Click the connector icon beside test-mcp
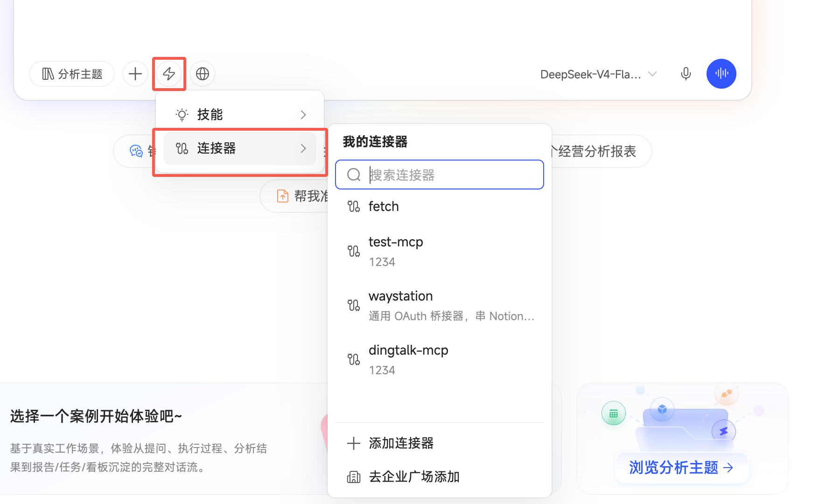Screen dimensions: 840x504 (x=354, y=252)
